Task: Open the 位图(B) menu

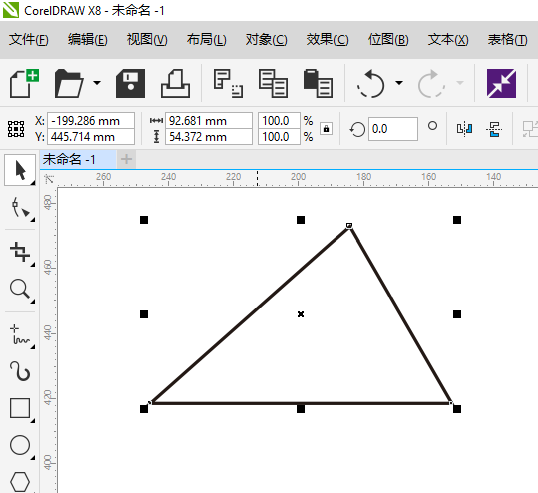Action: (388, 40)
